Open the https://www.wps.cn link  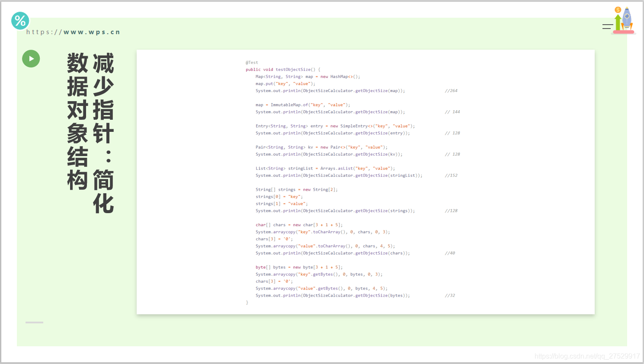[73, 32]
